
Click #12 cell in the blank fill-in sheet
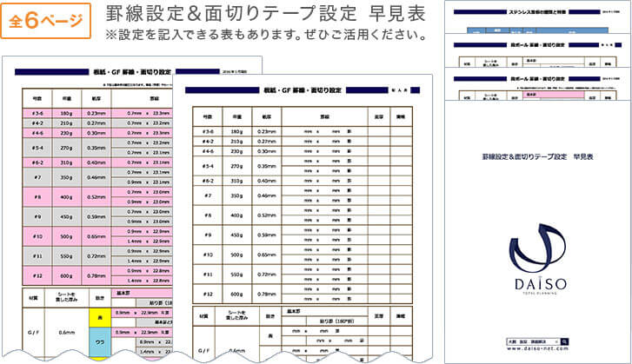pos(208,294)
